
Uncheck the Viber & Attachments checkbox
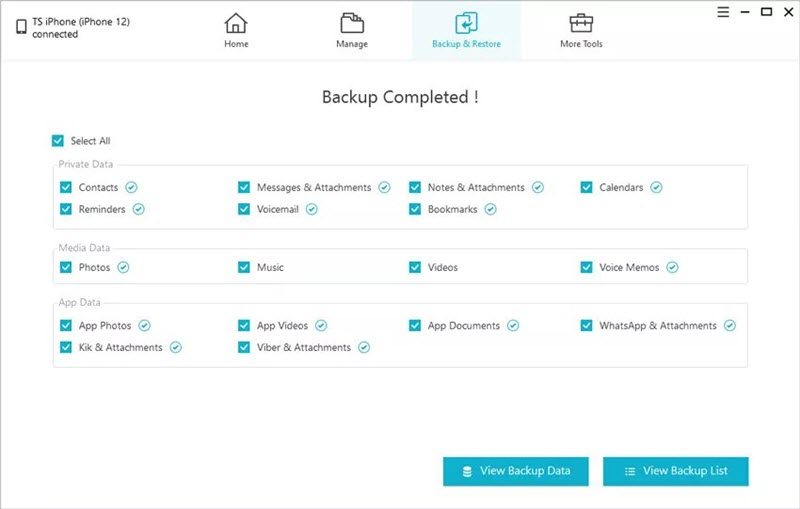244,347
